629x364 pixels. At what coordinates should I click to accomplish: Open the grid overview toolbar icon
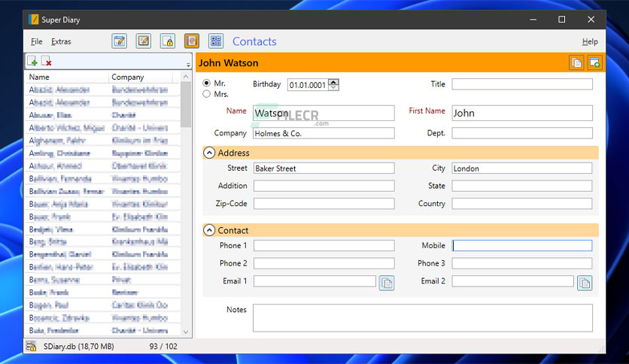click(216, 41)
